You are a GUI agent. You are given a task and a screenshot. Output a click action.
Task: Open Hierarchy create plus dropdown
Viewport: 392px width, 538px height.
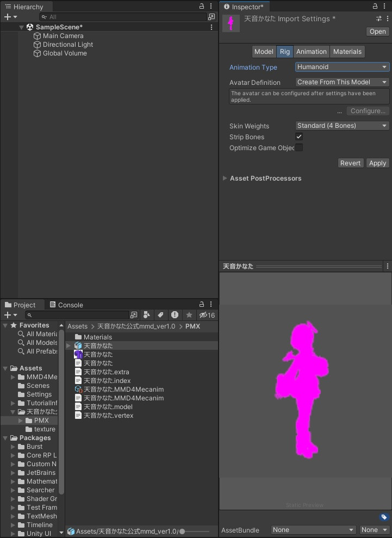pos(10,17)
